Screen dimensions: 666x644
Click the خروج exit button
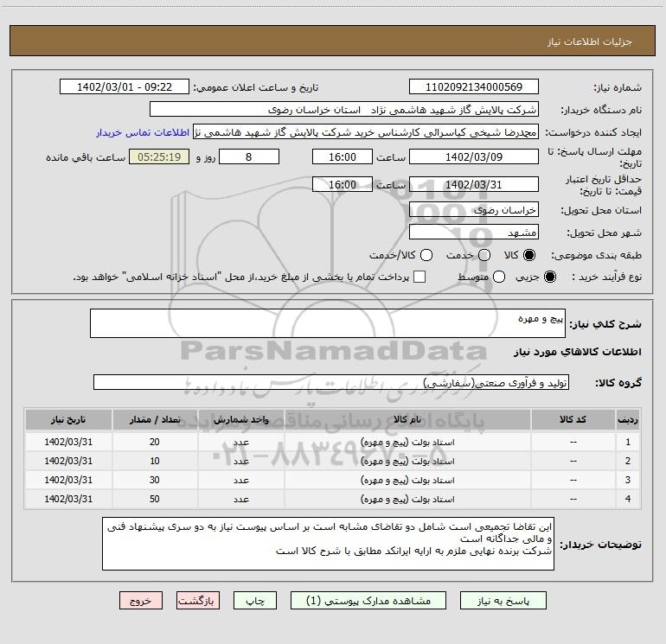click(x=141, y=601)
